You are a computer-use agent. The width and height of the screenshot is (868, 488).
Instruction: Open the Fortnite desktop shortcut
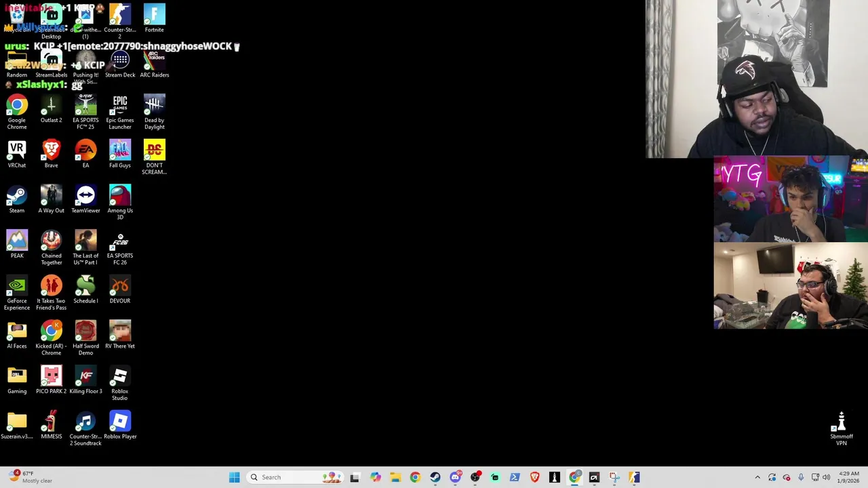click(x=154, y=18)
